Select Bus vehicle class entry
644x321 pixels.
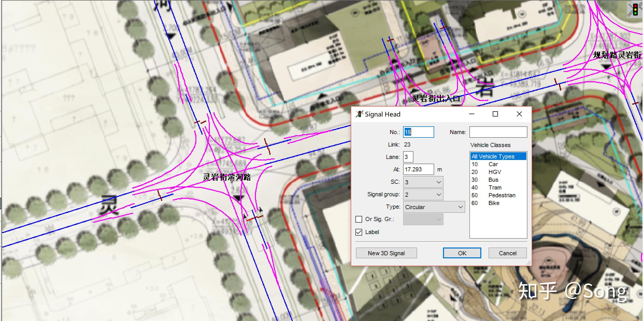pos(493,180)
